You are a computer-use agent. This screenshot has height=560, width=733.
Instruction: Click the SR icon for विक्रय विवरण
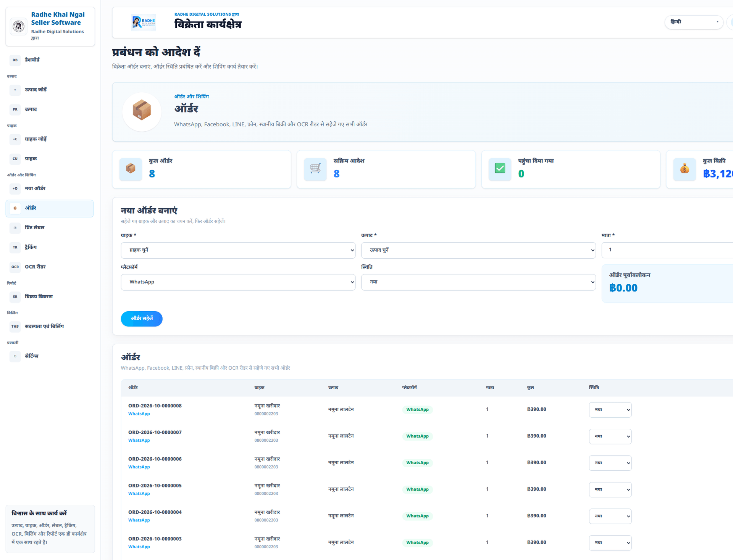point(15,297)
